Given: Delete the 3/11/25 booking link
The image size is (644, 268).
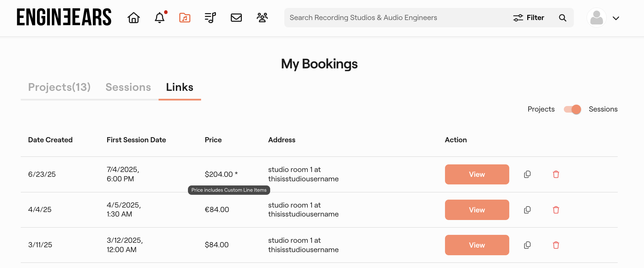Looking at the screenshot, I should point(556,245).
